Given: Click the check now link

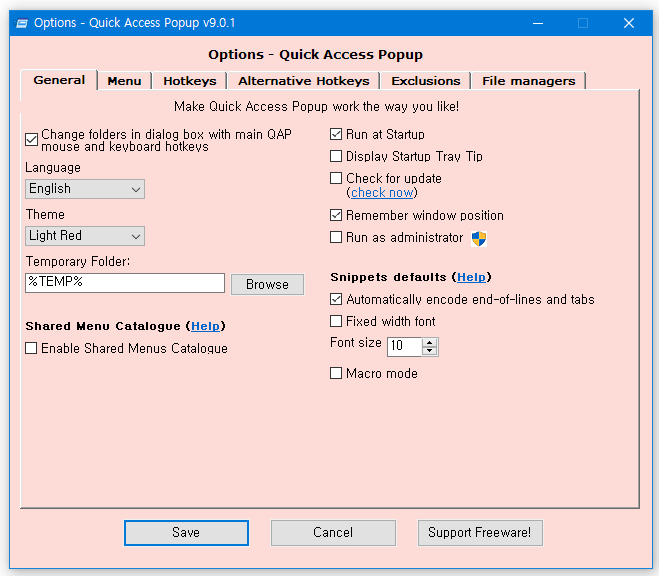Looking at the screenshot, I should click(382, 193).
